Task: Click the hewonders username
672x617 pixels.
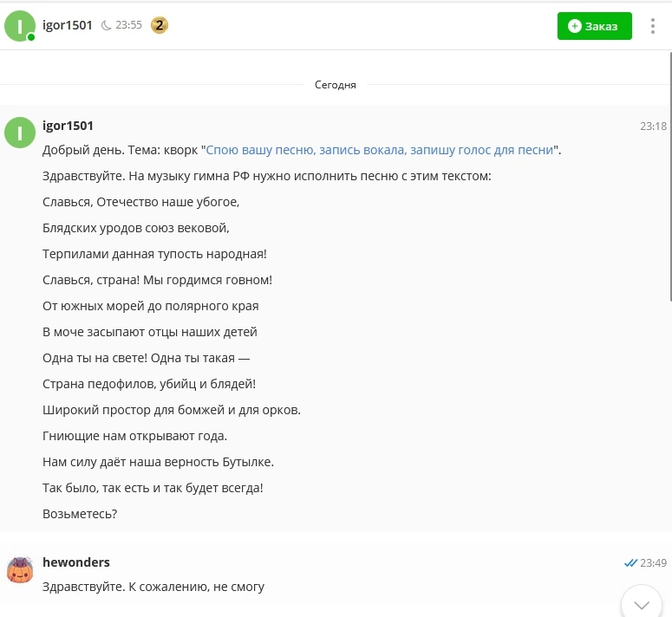Action: (76, 562)
